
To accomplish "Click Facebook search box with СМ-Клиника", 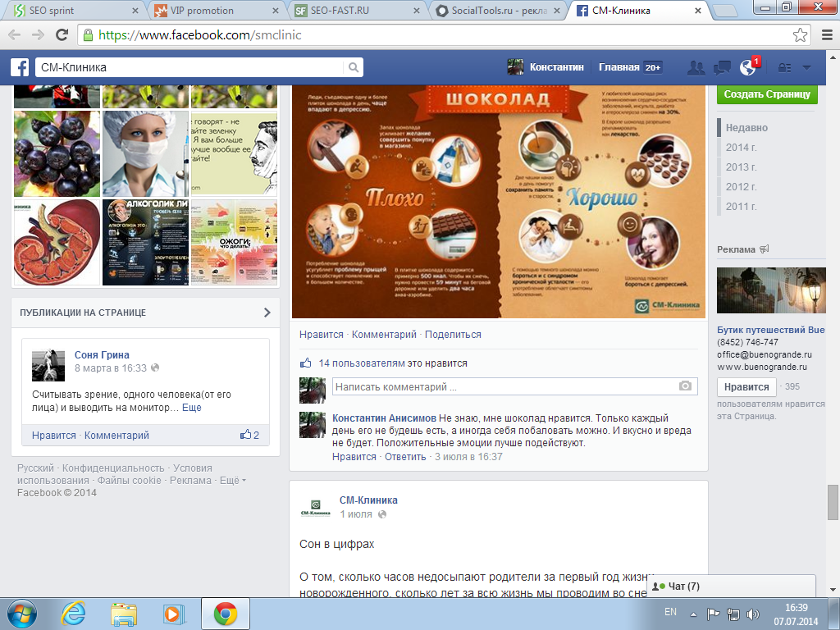I will pyautogui.click(x=190, y=67).
